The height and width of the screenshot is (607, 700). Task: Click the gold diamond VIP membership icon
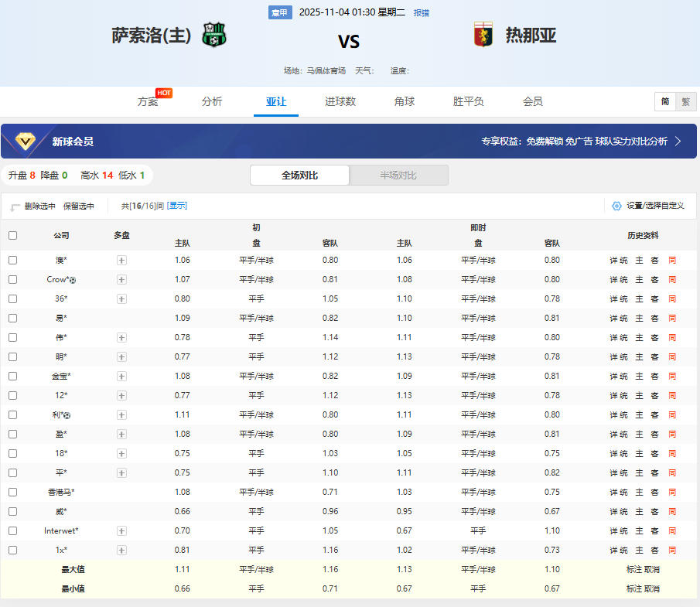pyautogui.click(x=26, y=142)
